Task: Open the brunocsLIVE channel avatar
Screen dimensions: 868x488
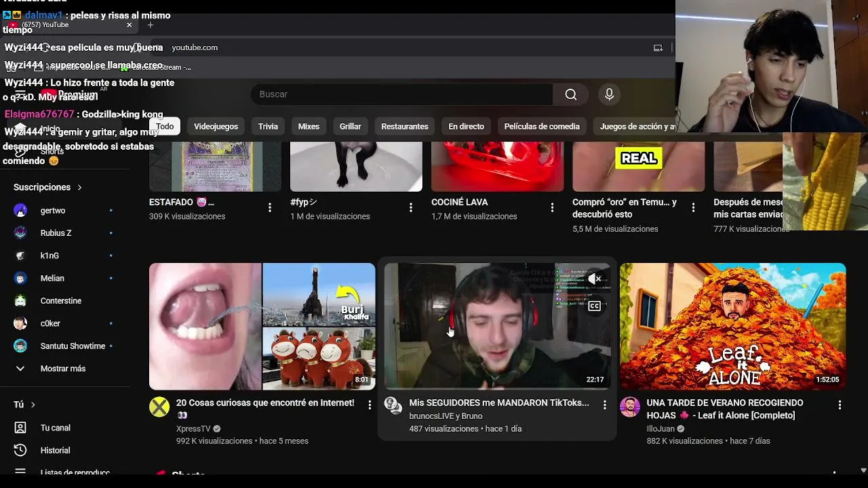Action: point(393,405)
